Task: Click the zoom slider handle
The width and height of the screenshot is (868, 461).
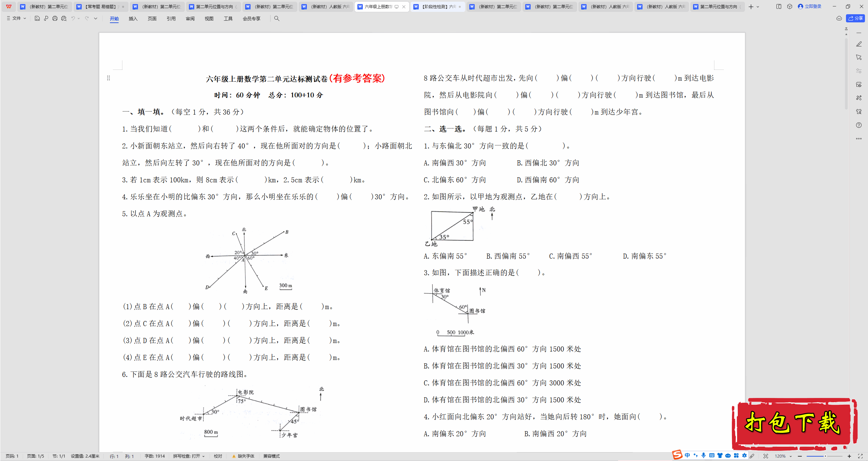Action: pos(825,456)
